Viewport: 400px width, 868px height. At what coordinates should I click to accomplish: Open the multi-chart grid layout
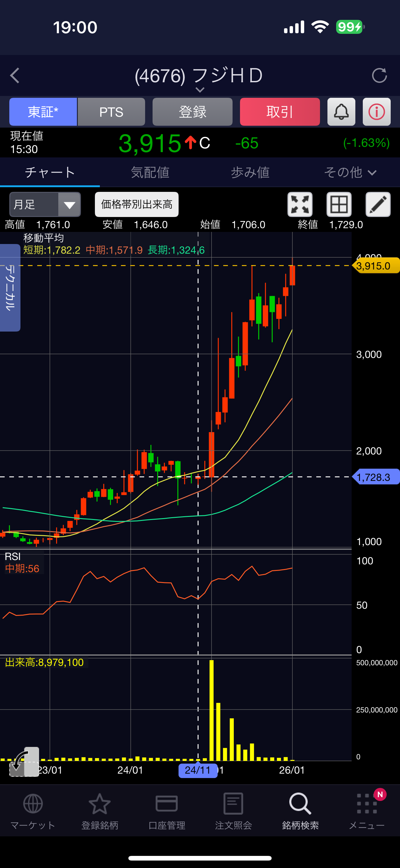(339, 205)
